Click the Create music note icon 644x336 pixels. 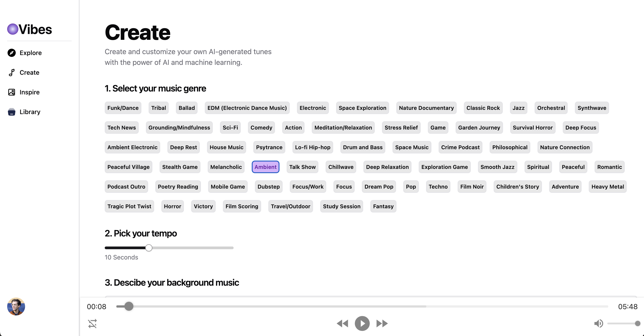click(11, 72)
